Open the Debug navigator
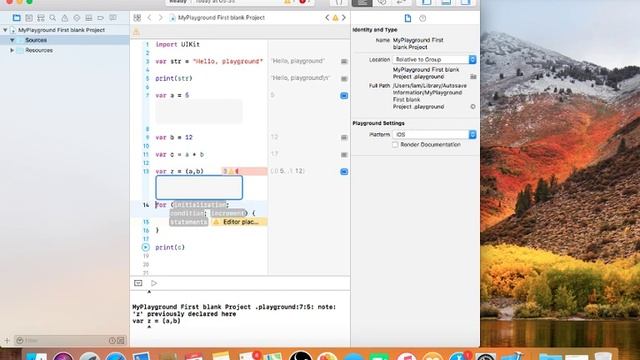Image resolution: width=640 pixels, height=360 pixels. coord(89,18)
